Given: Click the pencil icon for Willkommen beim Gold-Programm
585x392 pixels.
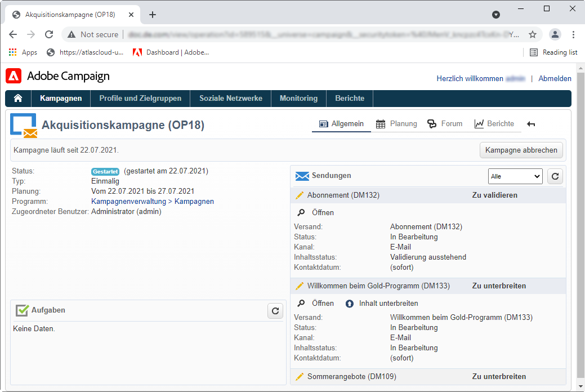Looking at the screenshot, I should [299, 286].
